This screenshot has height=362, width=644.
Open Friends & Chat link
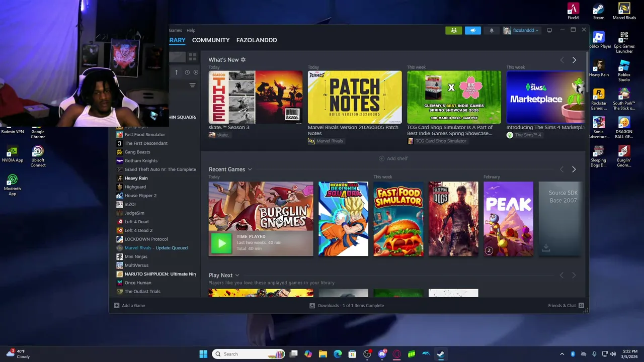(562, 305)
